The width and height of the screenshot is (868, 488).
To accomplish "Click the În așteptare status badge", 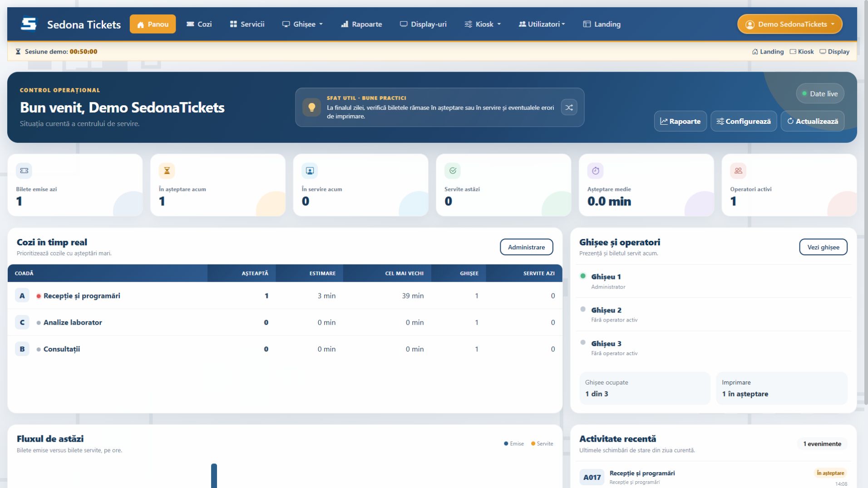I will pos(830,473).
